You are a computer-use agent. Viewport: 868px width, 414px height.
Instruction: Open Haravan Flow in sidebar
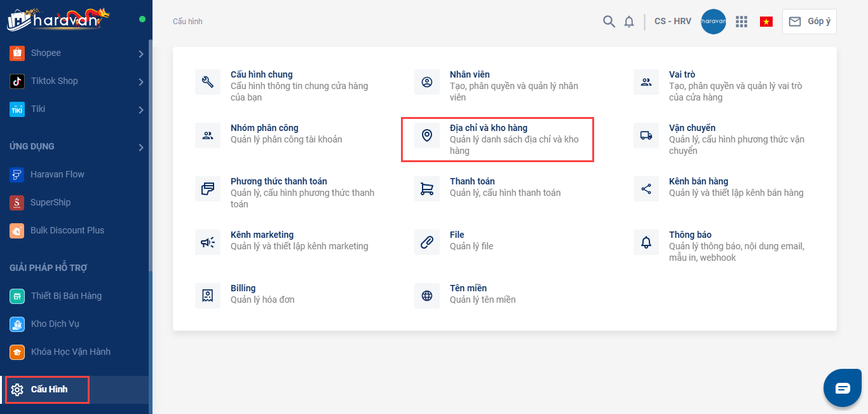click(x=57, y=174)
